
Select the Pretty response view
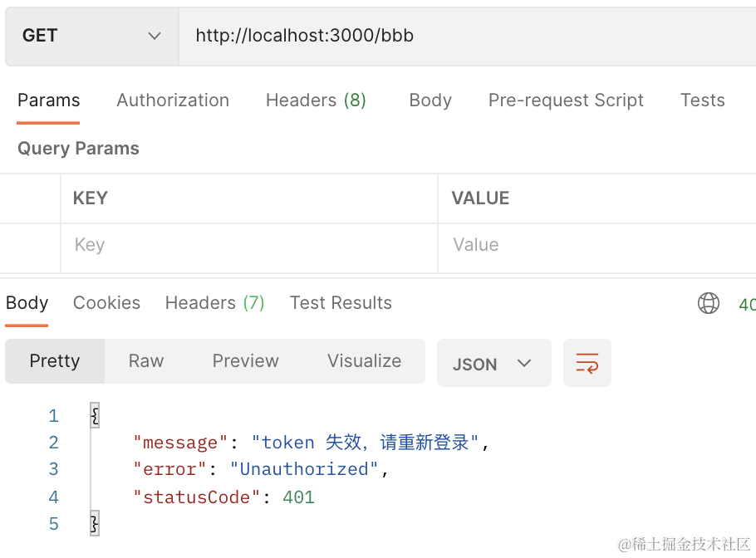[x=55, y=361]
